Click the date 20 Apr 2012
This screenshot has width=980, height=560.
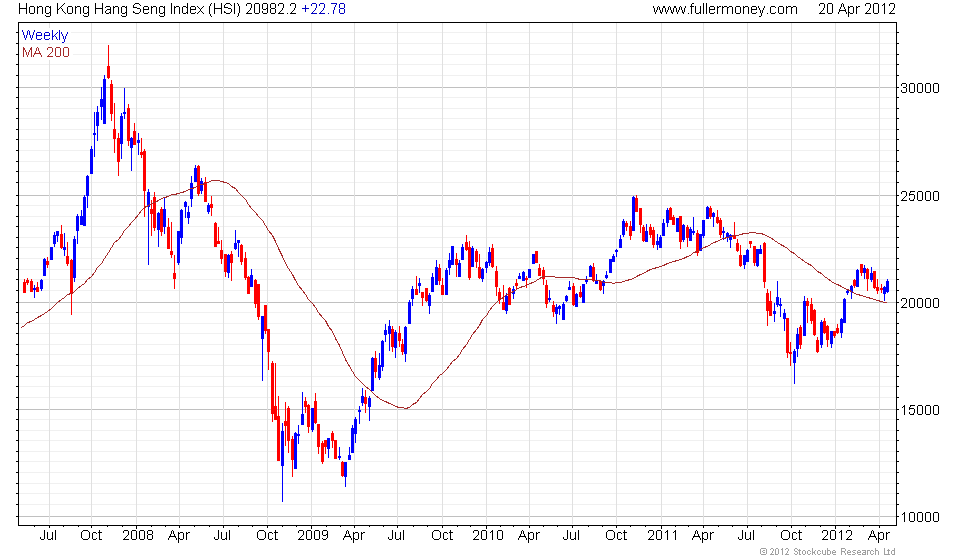[x=857, y=9]
